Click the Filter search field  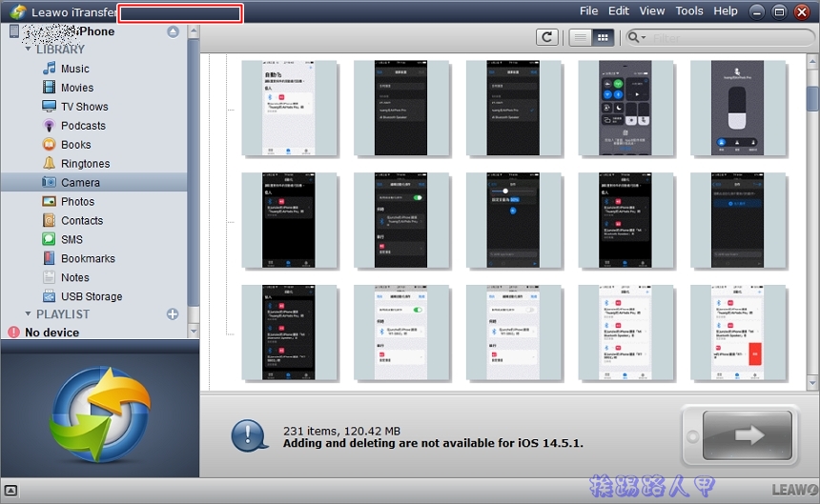coord(725,37)
